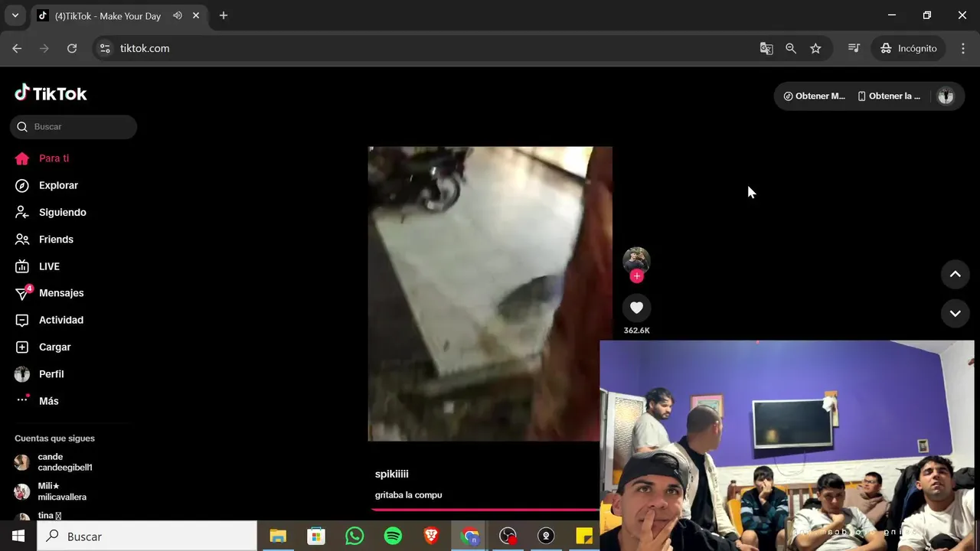View site information icon in address bar
980x551 pixels.
106,48
